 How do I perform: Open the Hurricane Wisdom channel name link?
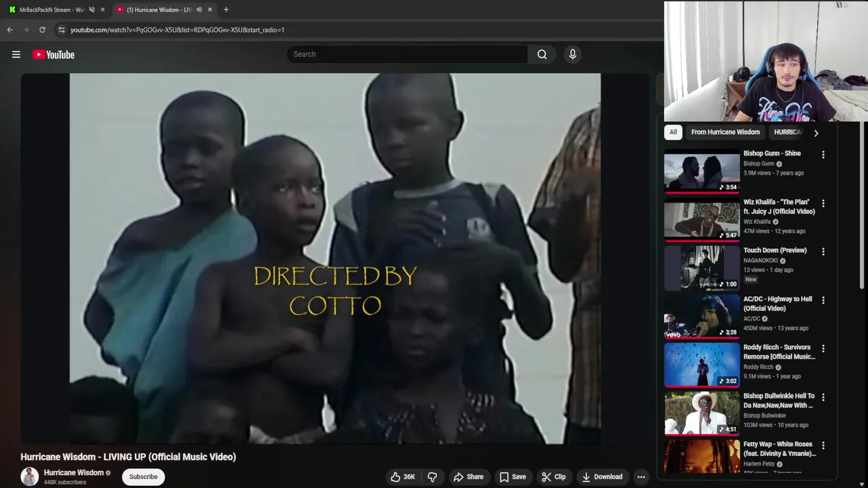coord(74,472)
